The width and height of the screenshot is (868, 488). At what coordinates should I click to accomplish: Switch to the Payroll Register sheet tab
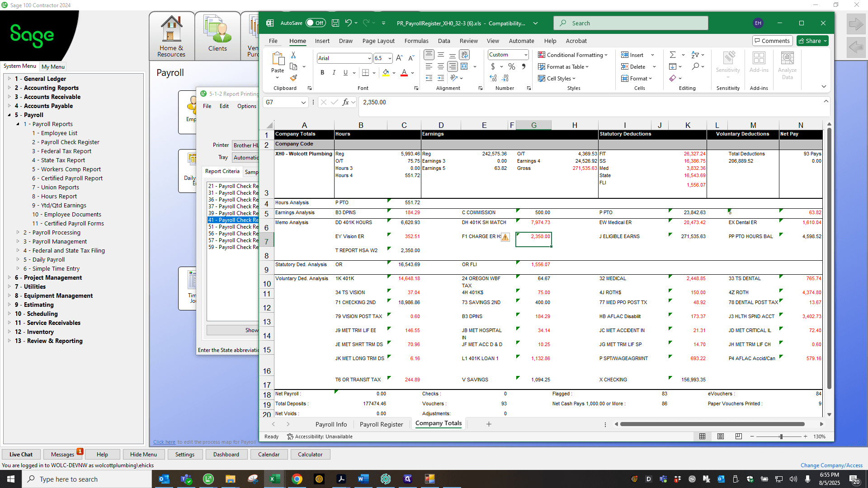pos(381,424)
